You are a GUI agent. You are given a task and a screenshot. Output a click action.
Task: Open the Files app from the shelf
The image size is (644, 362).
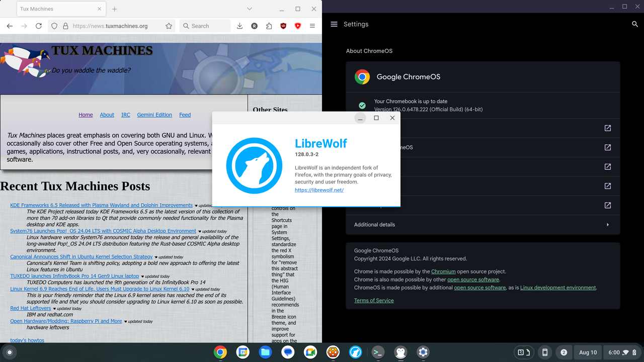tap(265, 352)
